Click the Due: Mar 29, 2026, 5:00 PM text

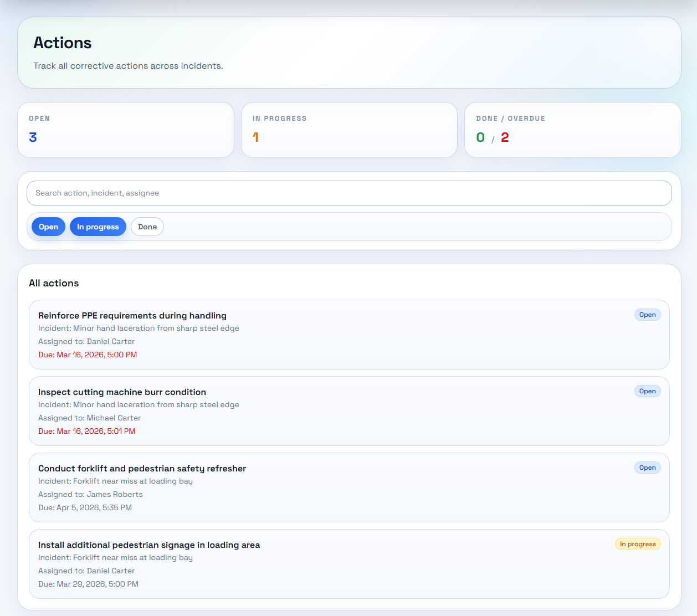pos(89,584)
